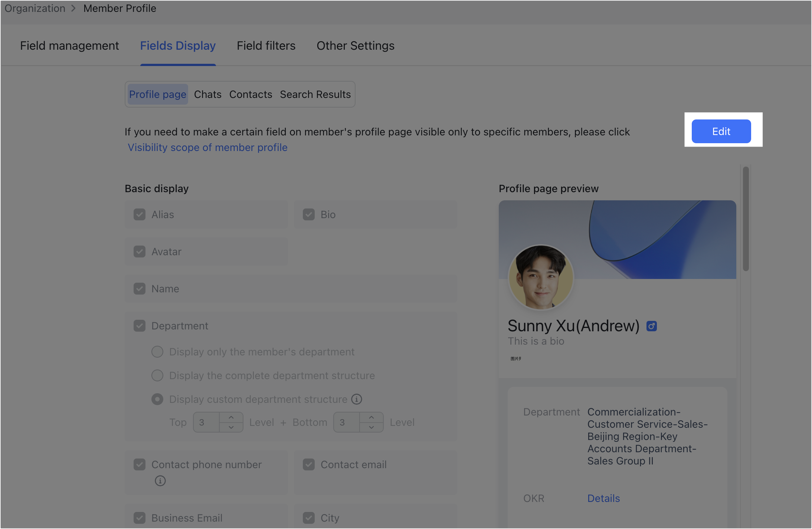Click the department value Commercialization-Customer Service text
812x529 pixels.
click(647, 436)
